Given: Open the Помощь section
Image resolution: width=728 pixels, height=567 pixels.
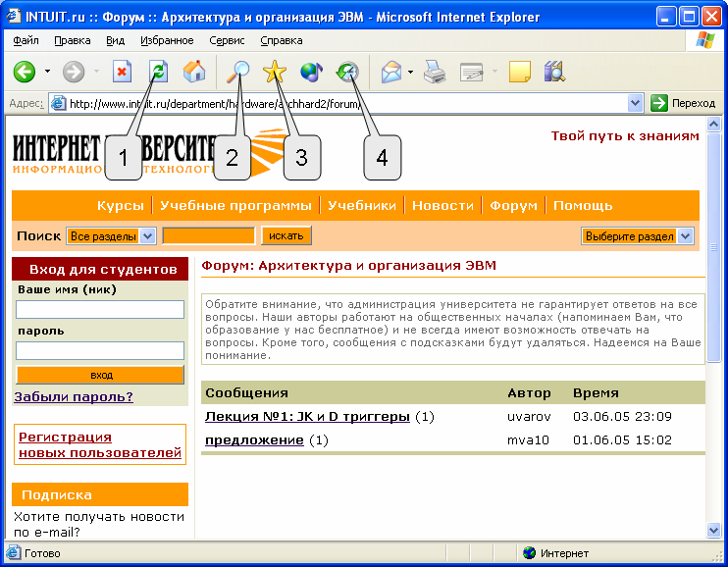Looking at the screenshot, I should coord(583,205).
